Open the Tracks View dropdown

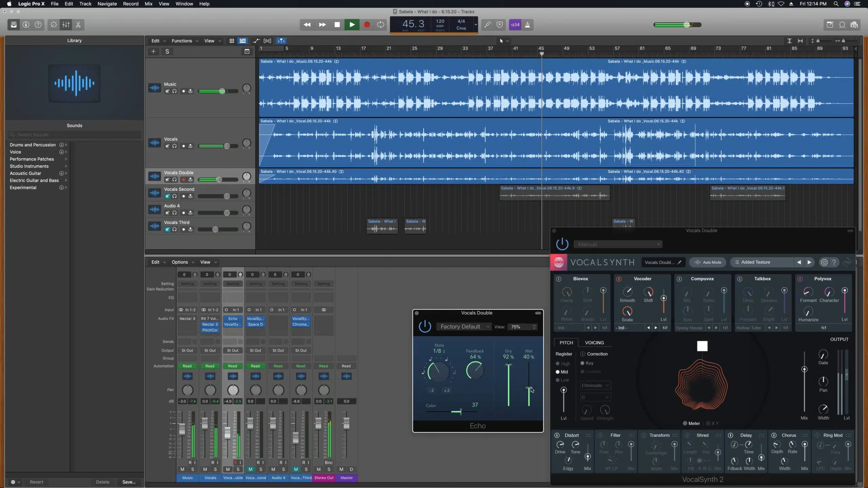[x=213, y=41]
